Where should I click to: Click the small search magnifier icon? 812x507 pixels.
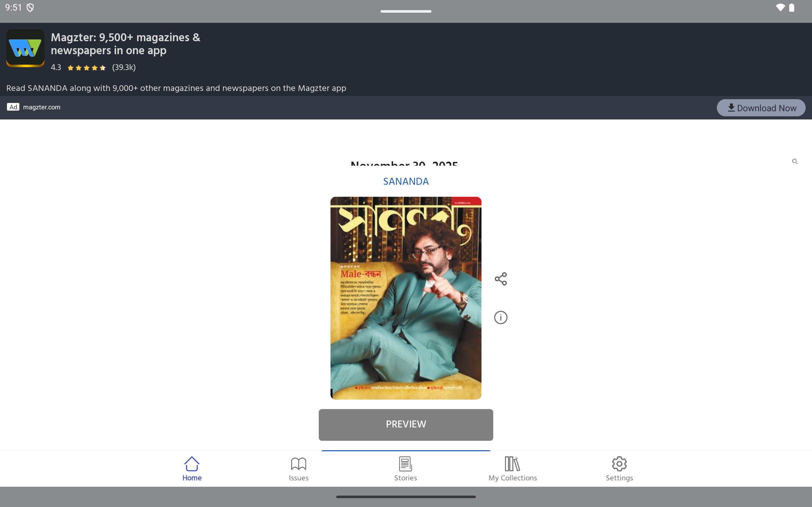tap(795, 162)
